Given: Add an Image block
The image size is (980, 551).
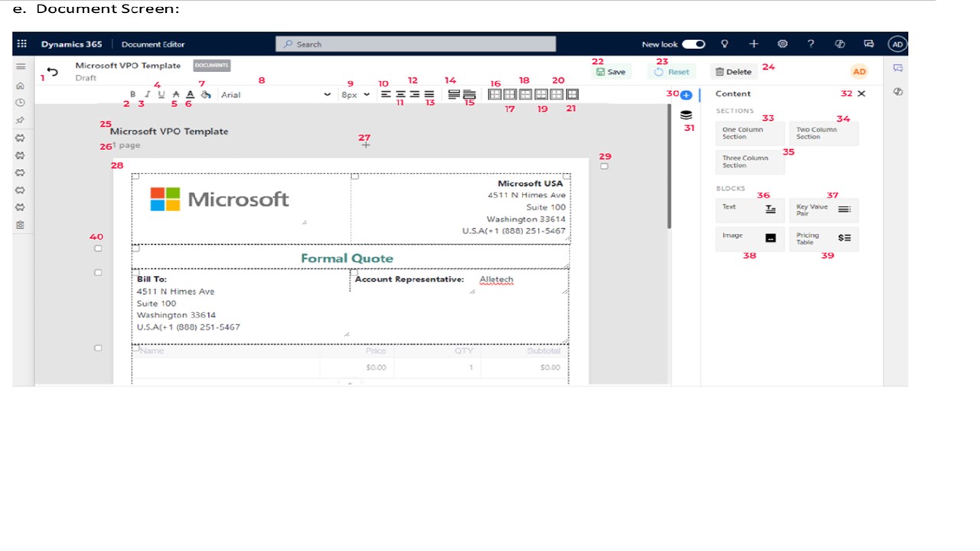Looking at the screenshot, I should 750,238.
